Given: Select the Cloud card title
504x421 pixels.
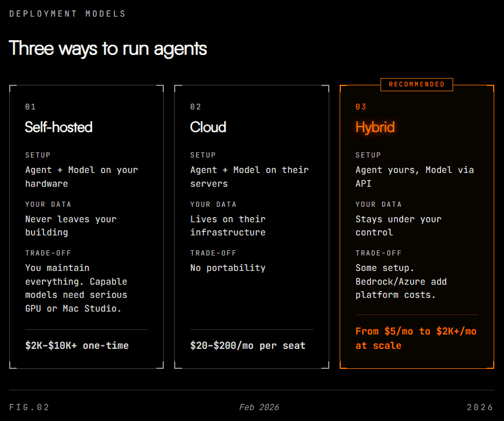Looking at the screenshot, I should pyautogui.click(x=207, y=127).
